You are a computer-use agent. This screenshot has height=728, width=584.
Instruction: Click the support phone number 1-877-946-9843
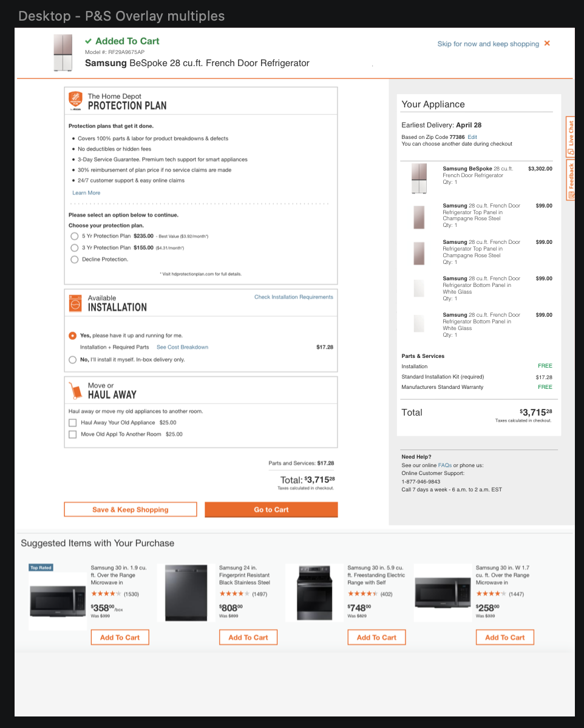click(421, 482)
